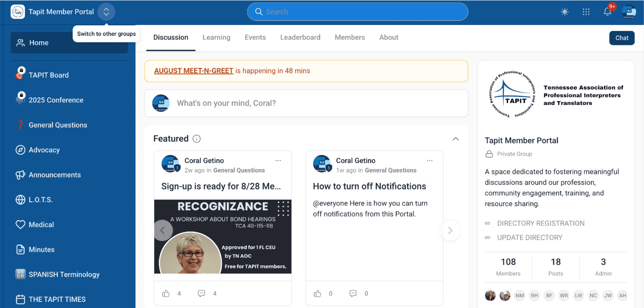Open the AUGUST MEET-N-GREET link
644x308 pixels.
194,71
